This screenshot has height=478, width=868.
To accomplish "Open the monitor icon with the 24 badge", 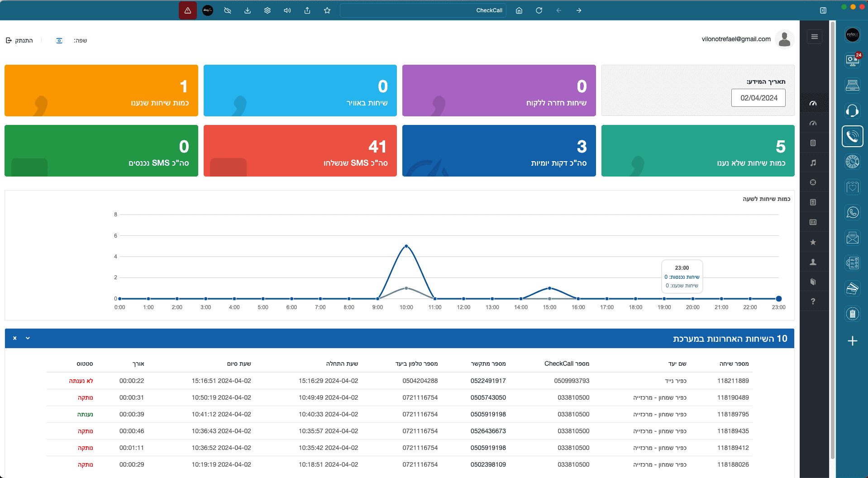I will tap(852, 60).
